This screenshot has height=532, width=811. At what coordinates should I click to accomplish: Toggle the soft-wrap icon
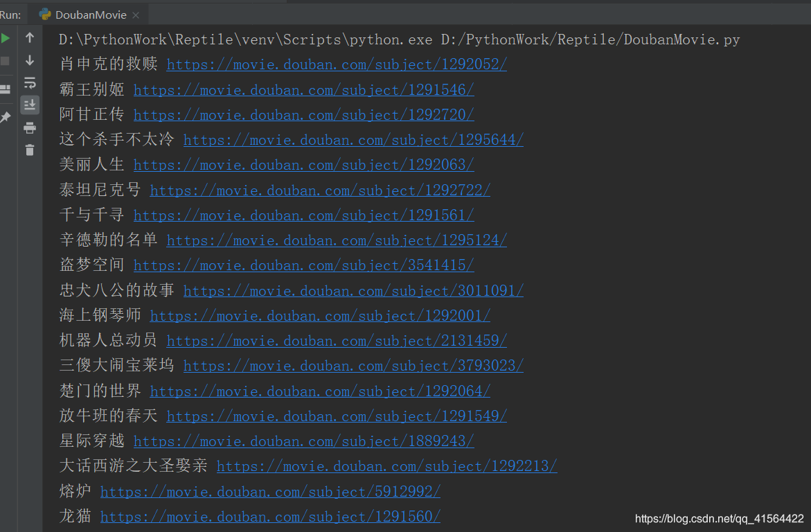coord(30,83)
